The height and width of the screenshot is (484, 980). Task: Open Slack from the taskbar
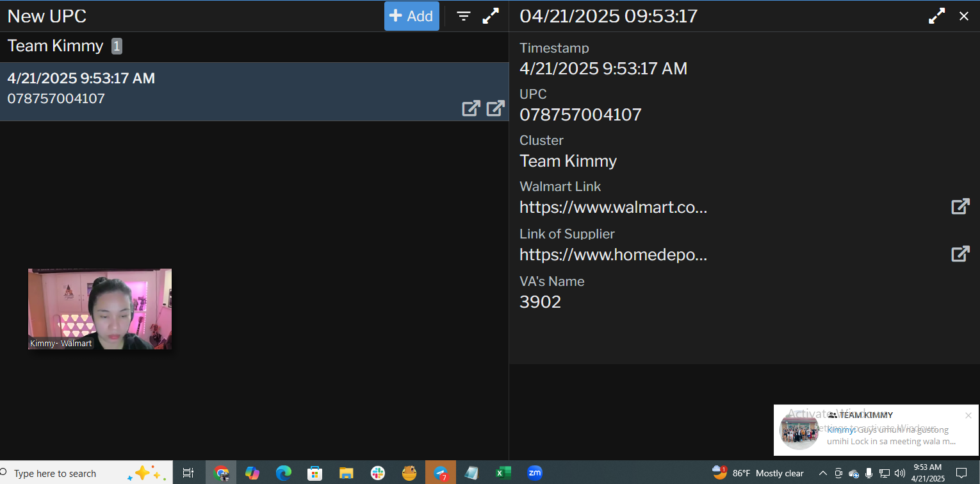[377, 473]
